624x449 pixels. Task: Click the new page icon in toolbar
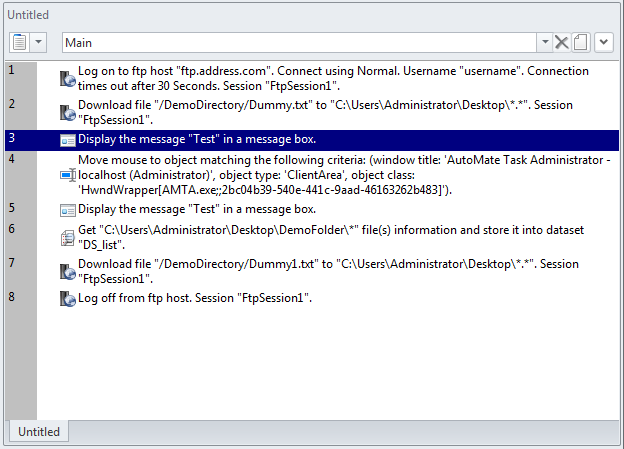click(x=579, y=42)
